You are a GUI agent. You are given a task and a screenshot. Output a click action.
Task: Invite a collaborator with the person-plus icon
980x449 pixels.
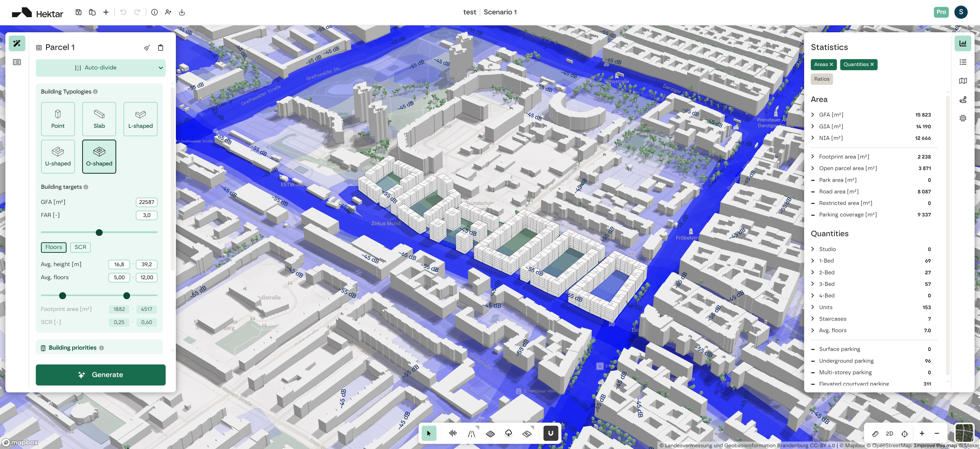[x=168, y=12]
